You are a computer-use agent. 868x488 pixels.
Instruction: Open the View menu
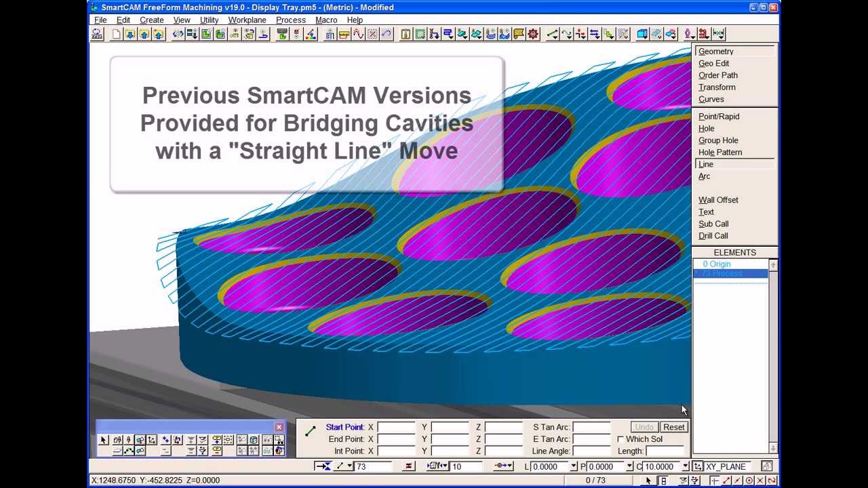click(x=182, y=20)
